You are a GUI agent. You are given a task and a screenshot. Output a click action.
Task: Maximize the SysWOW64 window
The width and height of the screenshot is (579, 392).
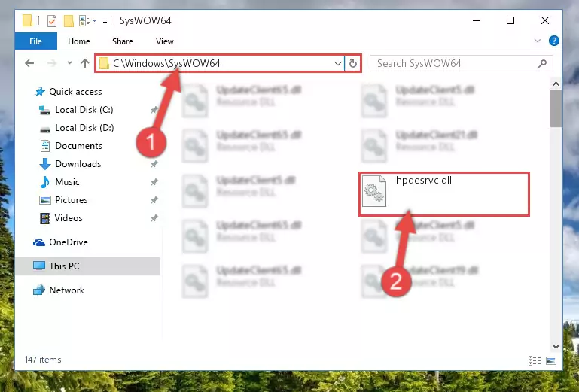510,20
